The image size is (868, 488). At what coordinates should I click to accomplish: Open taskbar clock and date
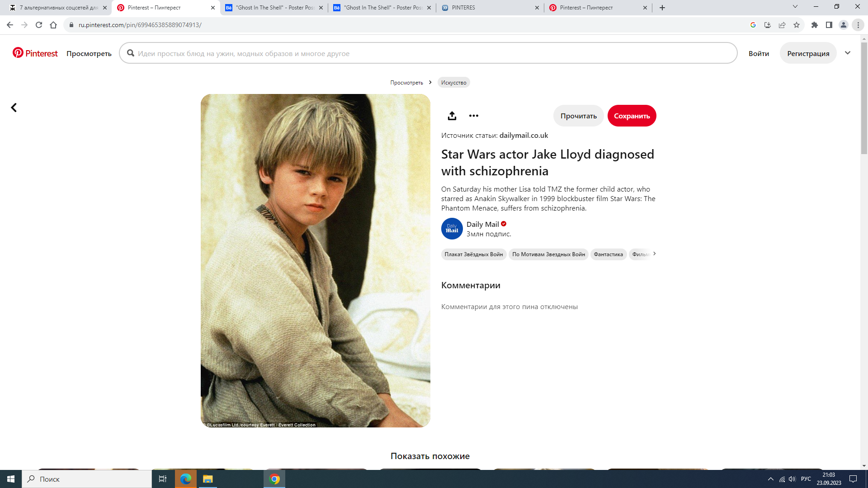[829, 479]
